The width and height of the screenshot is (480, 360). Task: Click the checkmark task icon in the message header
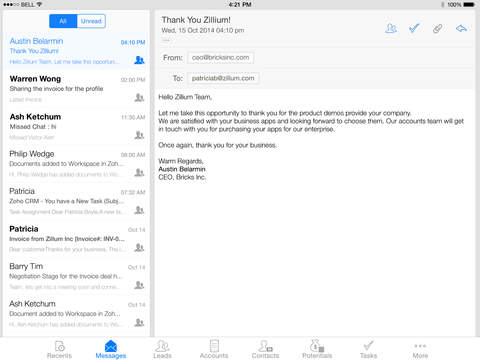(x=414, y=28)
